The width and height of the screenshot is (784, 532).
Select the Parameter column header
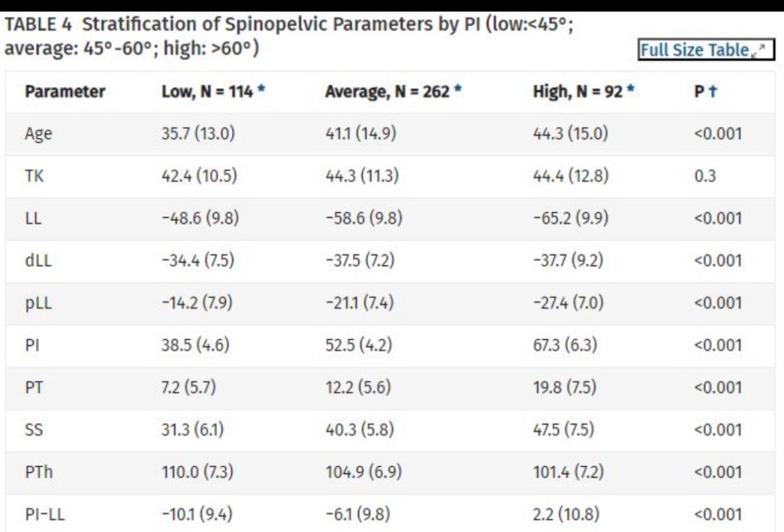click(65, 93)
